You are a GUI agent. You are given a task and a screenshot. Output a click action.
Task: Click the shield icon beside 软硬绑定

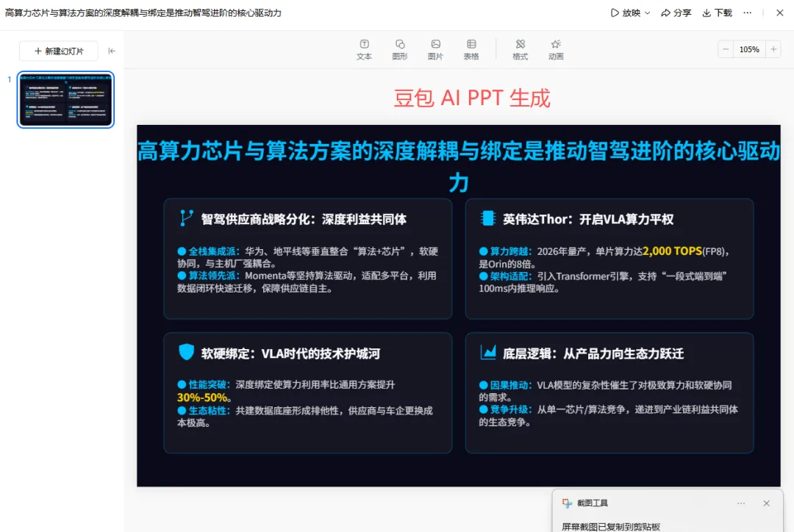186,352
